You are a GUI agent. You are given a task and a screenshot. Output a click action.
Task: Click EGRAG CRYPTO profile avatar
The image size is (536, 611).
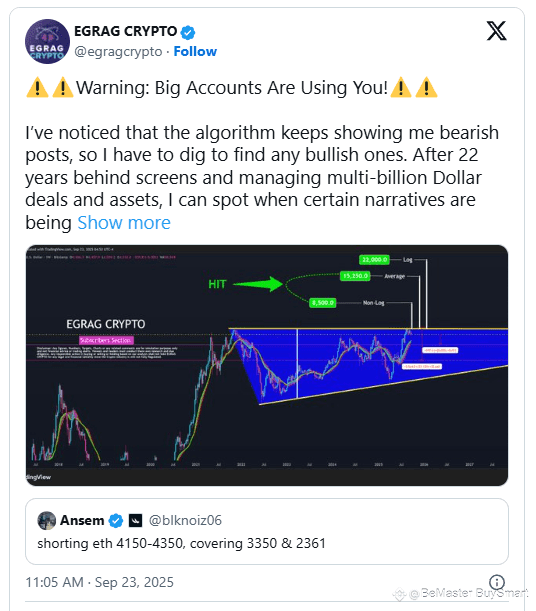(48, 41)
